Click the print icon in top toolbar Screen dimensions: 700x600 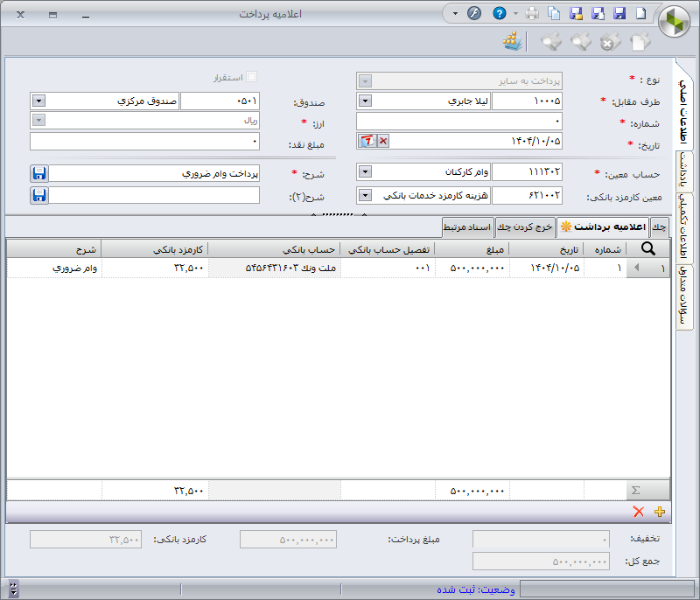(x=533, y=13)
